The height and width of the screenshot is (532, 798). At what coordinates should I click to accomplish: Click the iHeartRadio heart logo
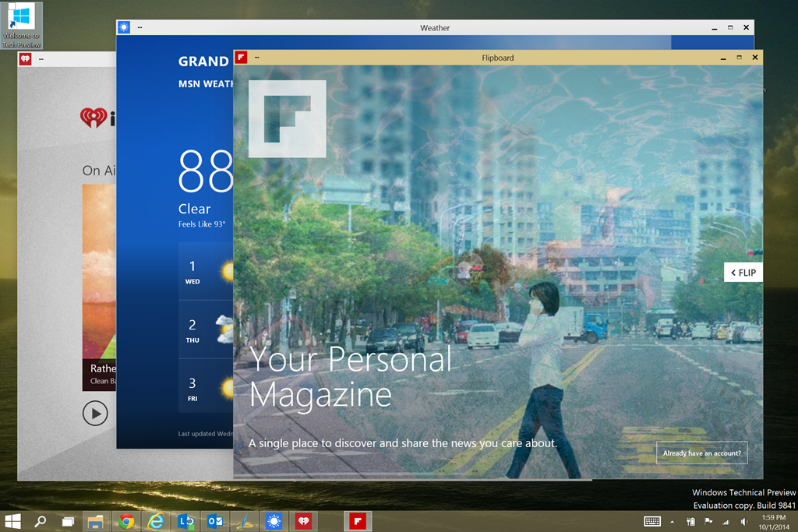pyautogui.click(x=94, y=118)
